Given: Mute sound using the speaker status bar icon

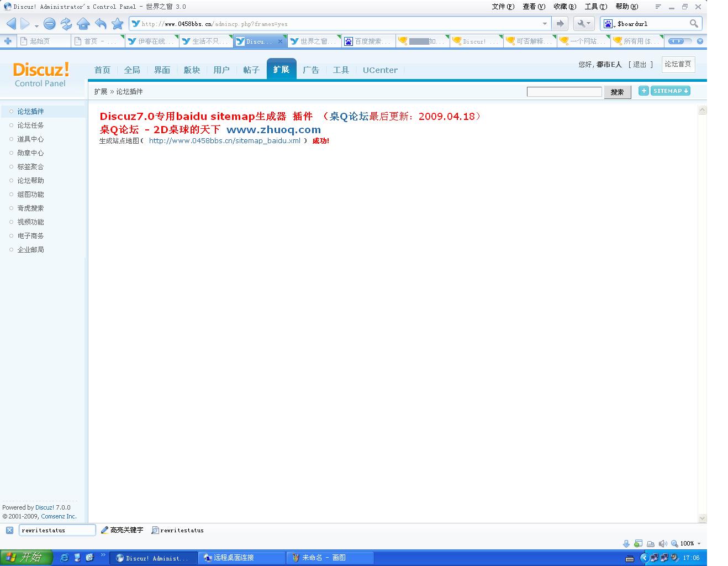Looking at the screenshot, I should point(663,543).
